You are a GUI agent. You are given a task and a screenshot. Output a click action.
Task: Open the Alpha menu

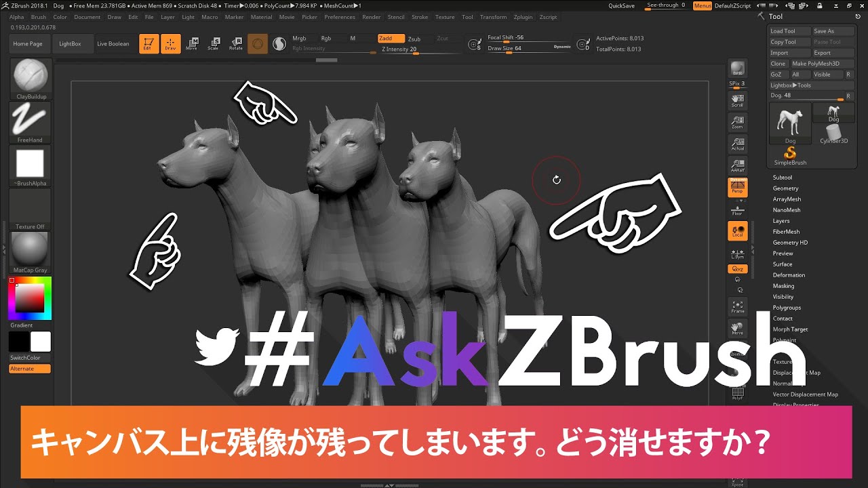17,17
